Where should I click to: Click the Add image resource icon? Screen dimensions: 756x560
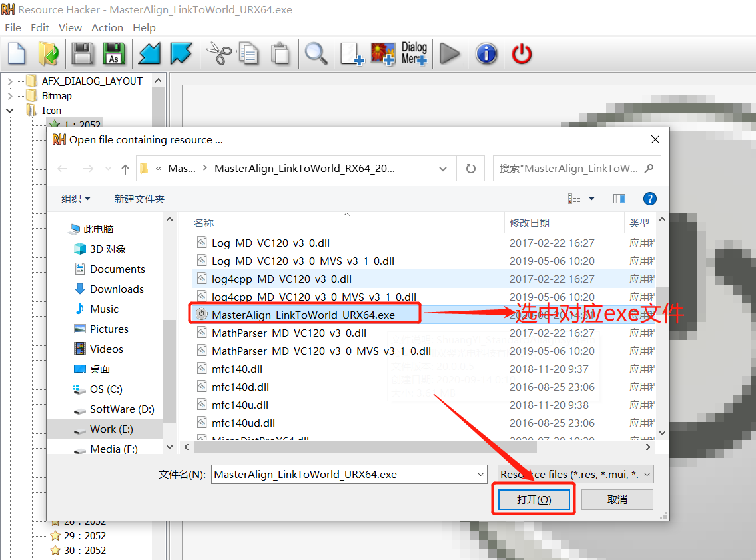[383, 53]
